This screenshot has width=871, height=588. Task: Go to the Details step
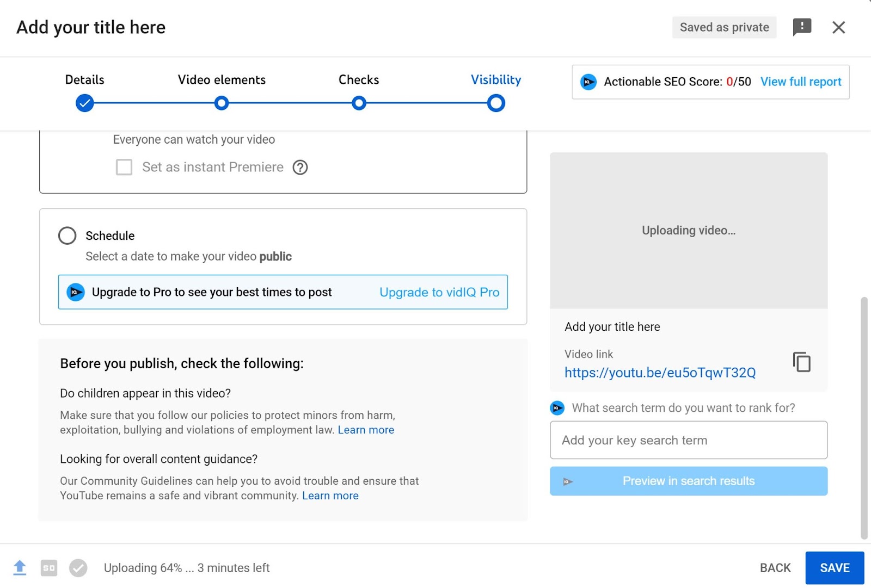(x=85, y=103)
